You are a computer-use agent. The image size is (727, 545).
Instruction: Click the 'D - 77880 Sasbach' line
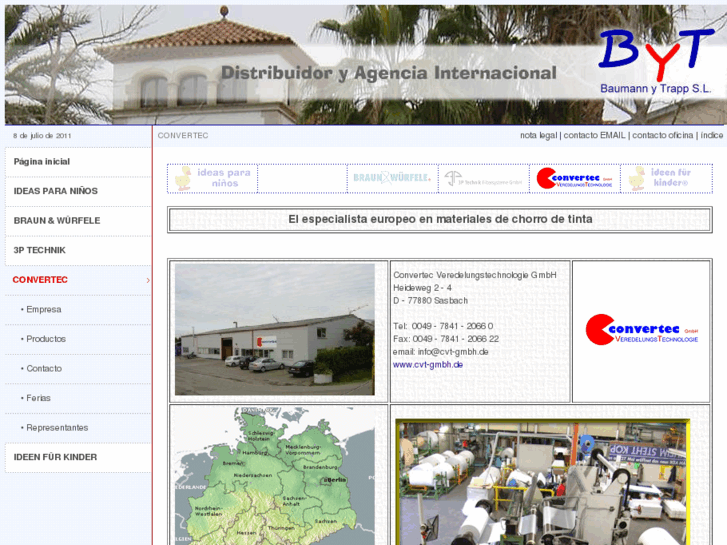[x=430, y=301]
